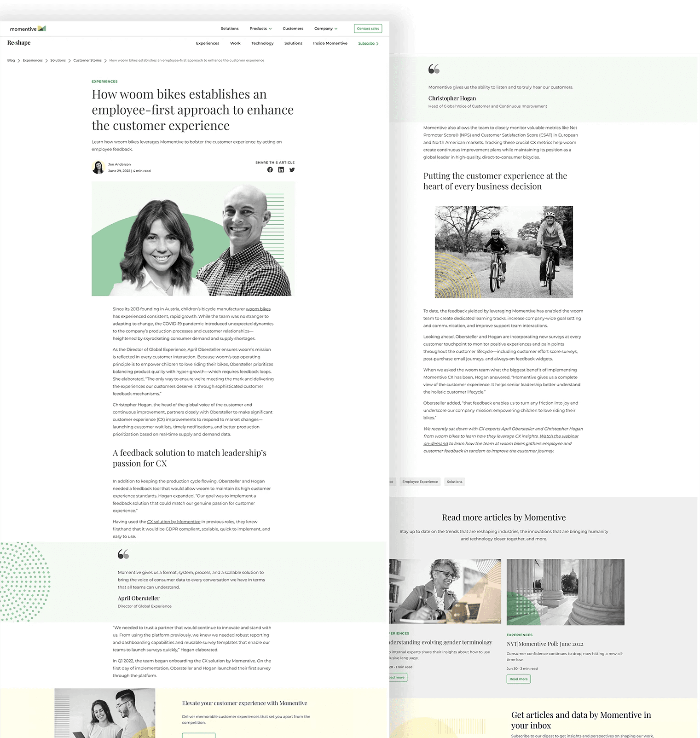Click the momentive logo in header

click(x=28, y=29)
